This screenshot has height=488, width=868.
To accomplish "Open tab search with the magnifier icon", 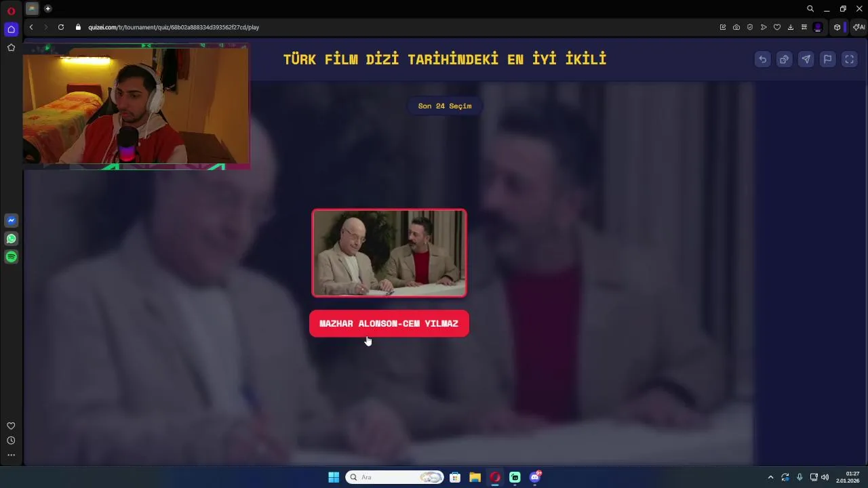I will (x=810, y=9).
